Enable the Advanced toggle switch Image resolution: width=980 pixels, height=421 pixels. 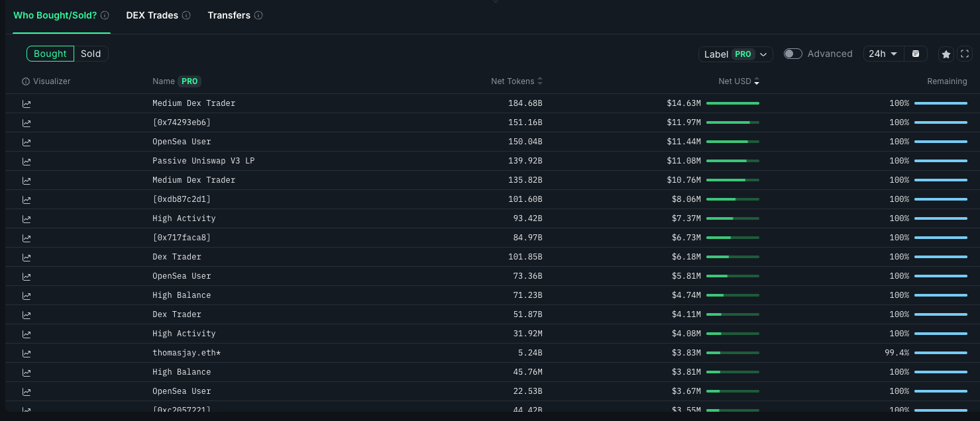(792, 54)
